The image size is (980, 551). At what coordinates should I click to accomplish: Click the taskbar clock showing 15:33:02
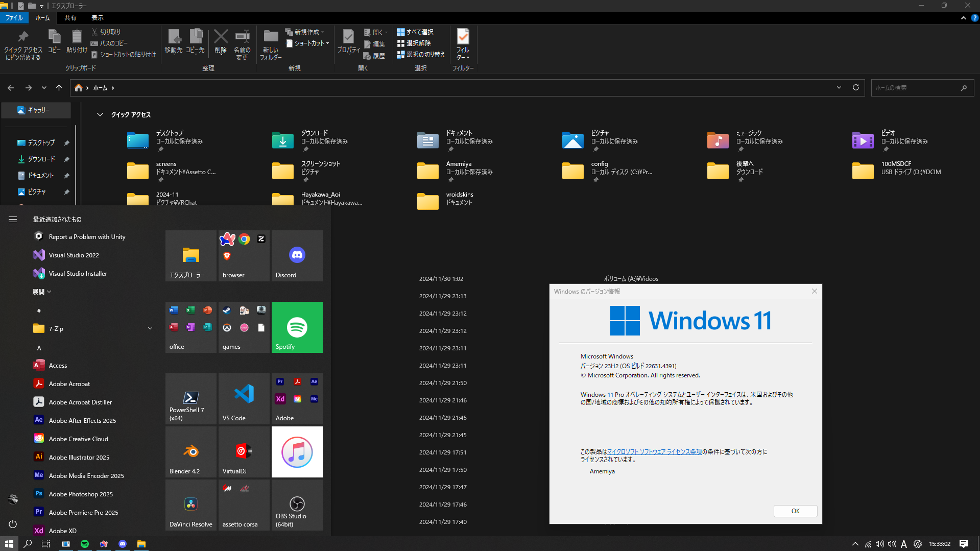pos(940,544)
